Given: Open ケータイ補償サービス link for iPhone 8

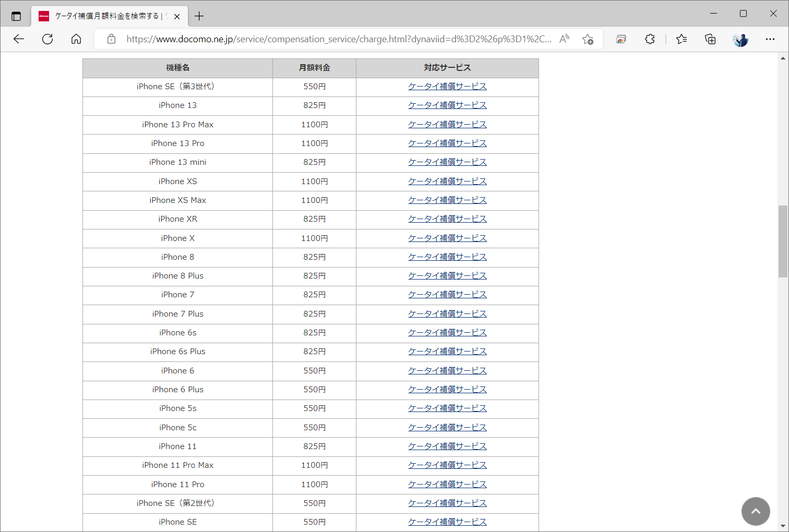Looking at the screenshot, I should (447, 257).
